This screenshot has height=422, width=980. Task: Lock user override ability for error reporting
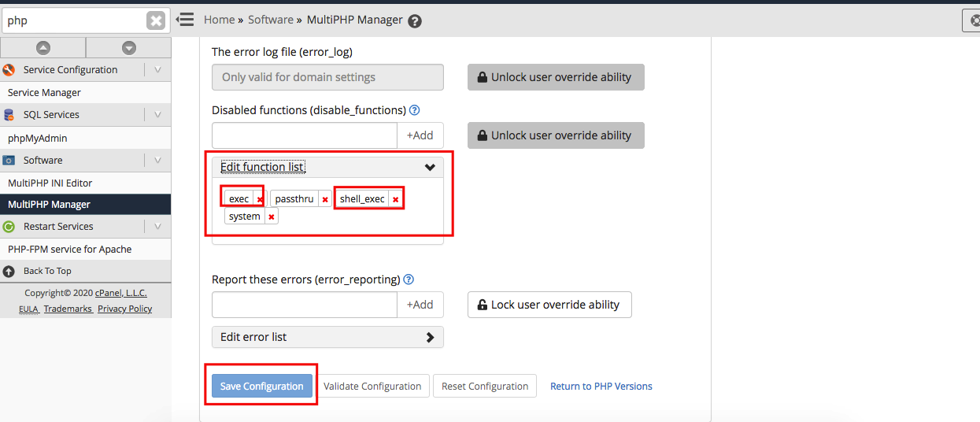[549, 305]
